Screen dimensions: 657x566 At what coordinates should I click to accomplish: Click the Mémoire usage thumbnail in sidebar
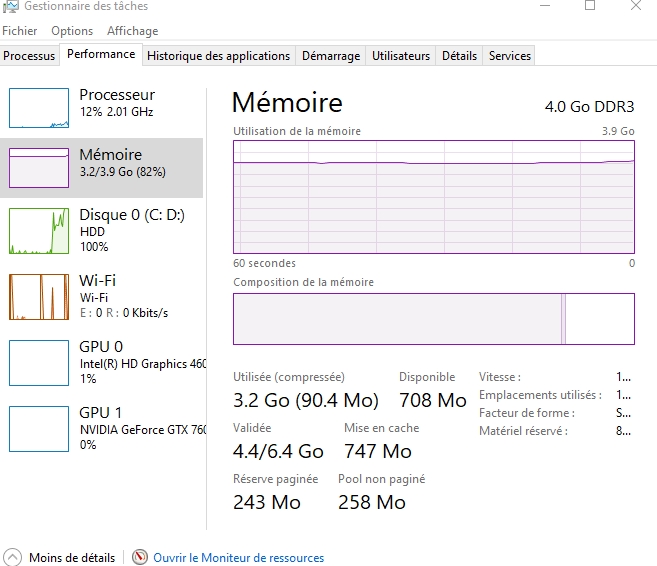point(39,168)
